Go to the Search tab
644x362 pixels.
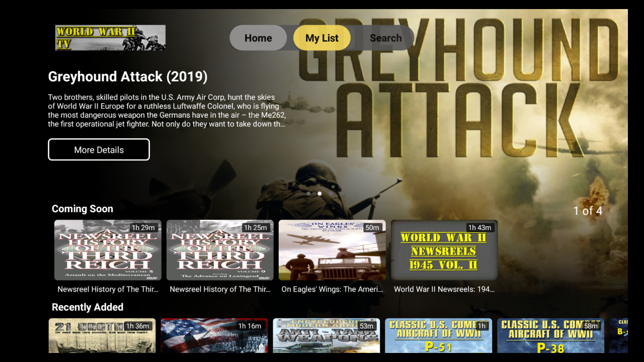pos(385,38)
